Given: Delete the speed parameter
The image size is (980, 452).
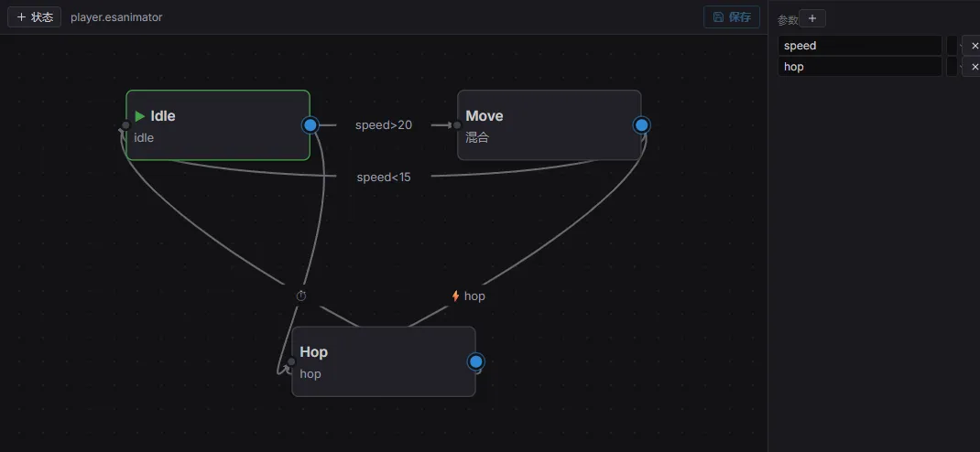Looking at the screenshot, I should tap(973, 46).
